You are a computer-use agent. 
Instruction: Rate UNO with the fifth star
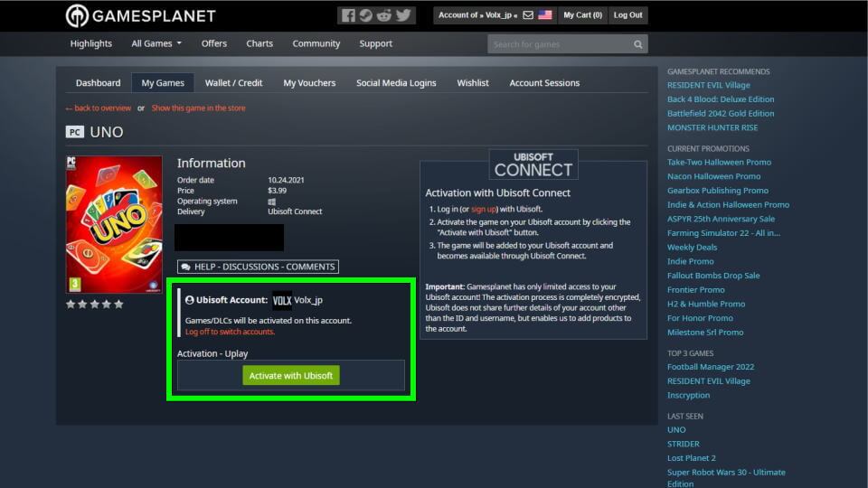[x=118, y=305]
